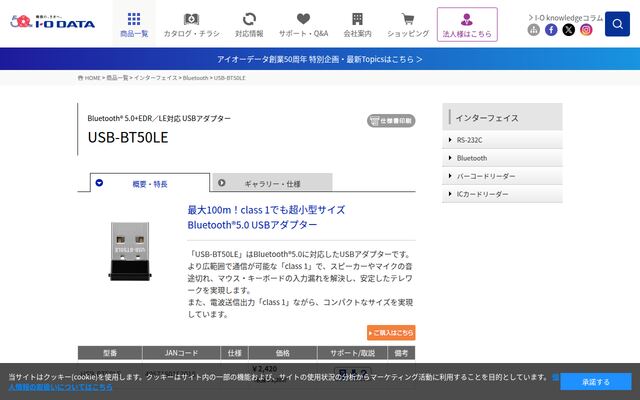This screenshot has height=400, width=640.
Task: Click the 仕様 table header
Action: coord(234,353)
